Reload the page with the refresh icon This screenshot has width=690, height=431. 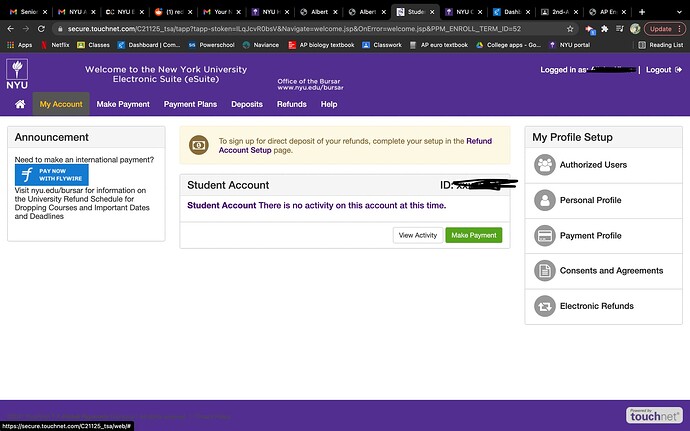(x=41, y=29)
